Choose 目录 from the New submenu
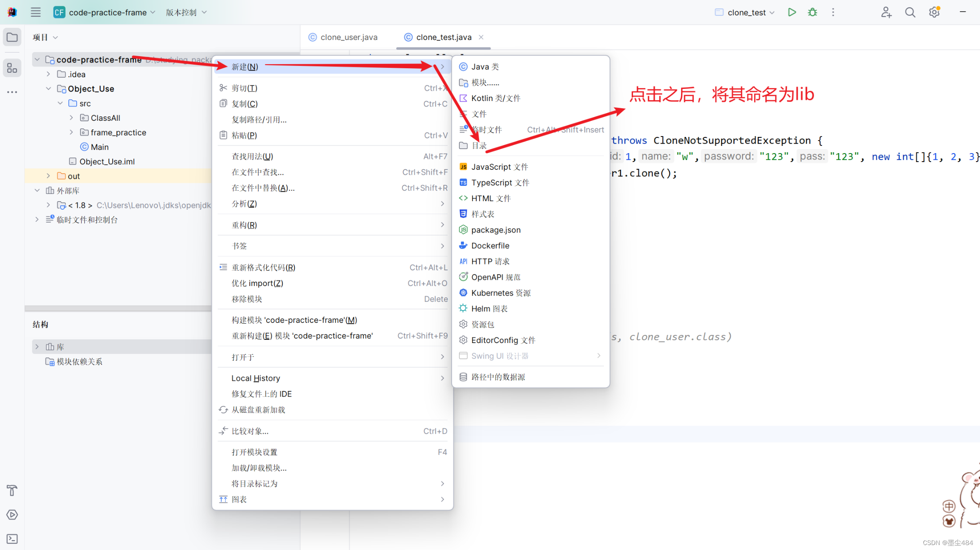Screen dimensions: 980x550 [x=479, y=145]
